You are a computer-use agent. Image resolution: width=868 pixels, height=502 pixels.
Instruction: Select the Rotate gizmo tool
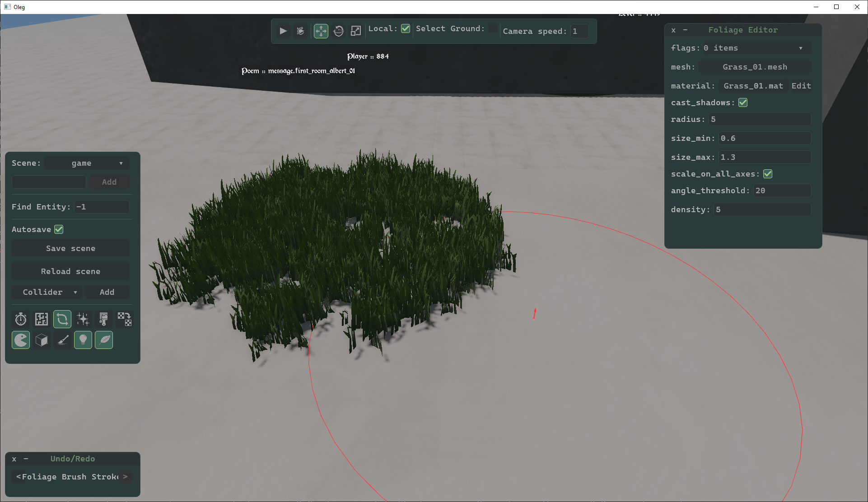(338, 31)
